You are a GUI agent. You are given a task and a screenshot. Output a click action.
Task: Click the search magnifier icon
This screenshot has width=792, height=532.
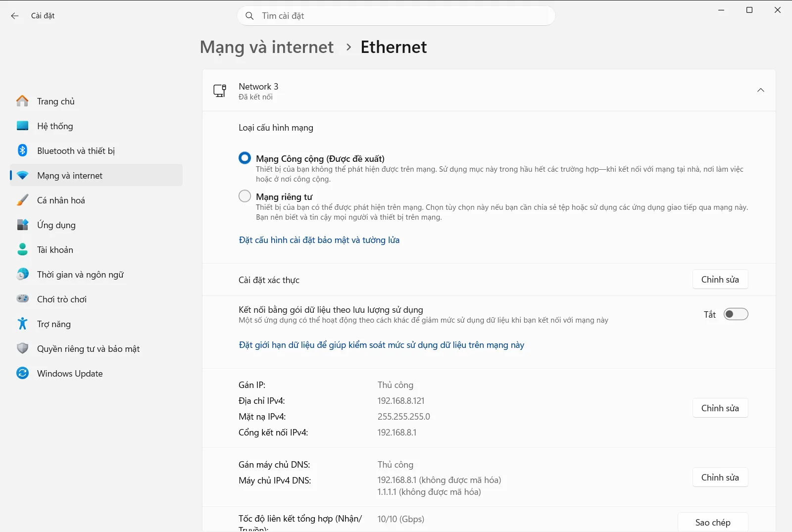[x=249, y=16]
